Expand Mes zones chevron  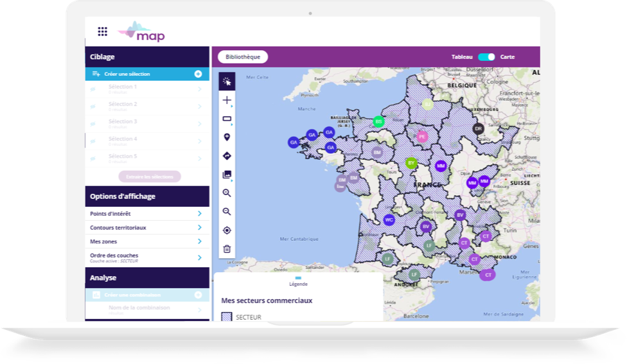[x=200, y=241]
